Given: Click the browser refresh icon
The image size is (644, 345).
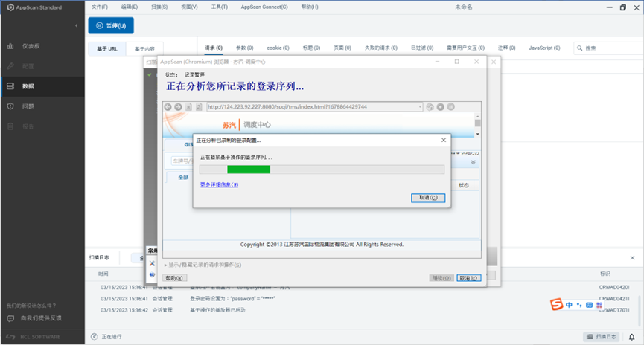Looking at the screenshot, I should [199, 106].
